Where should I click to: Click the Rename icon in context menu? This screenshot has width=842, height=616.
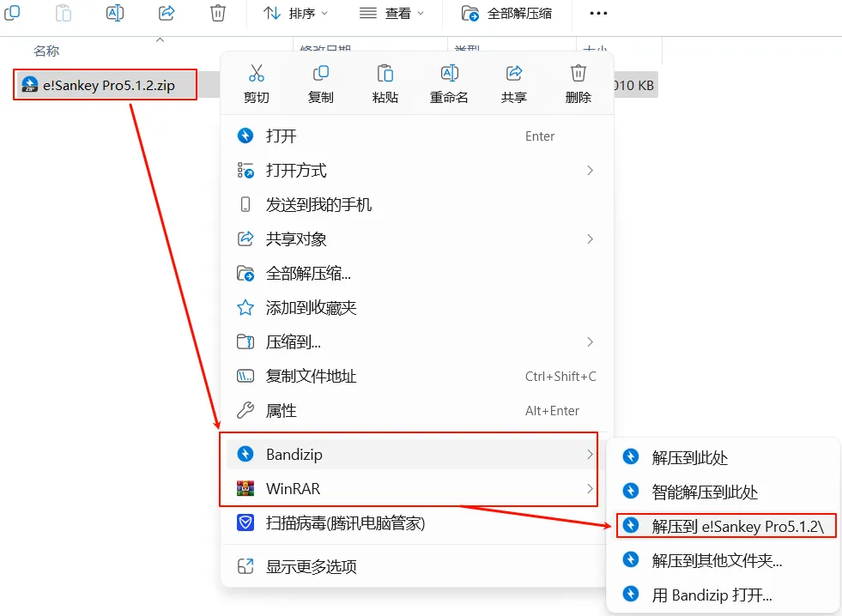click(450, 73)
